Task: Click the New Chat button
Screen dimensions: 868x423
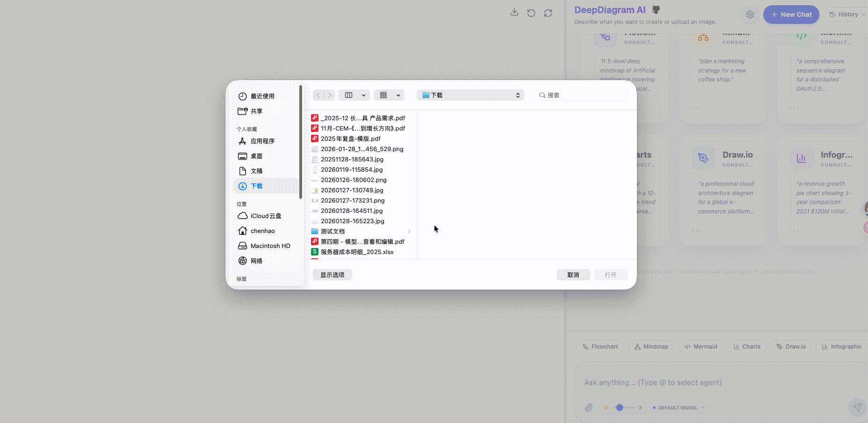Action: point(791,15)
